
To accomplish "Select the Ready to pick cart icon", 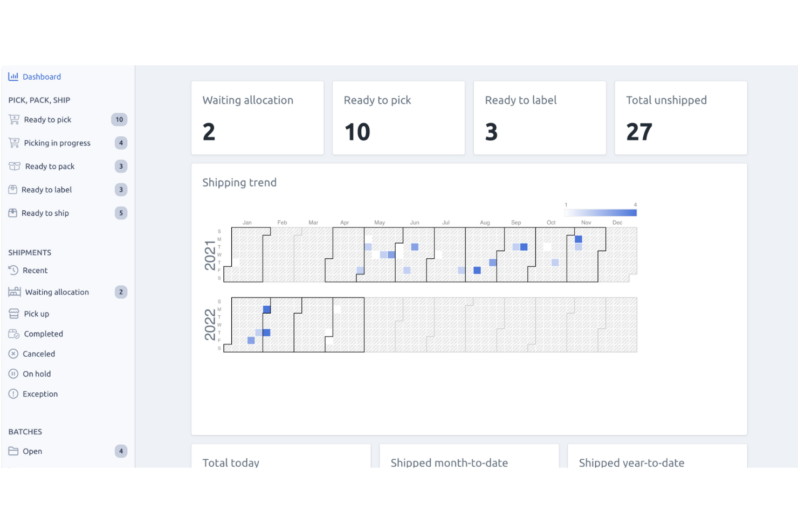I will point(13,119).
